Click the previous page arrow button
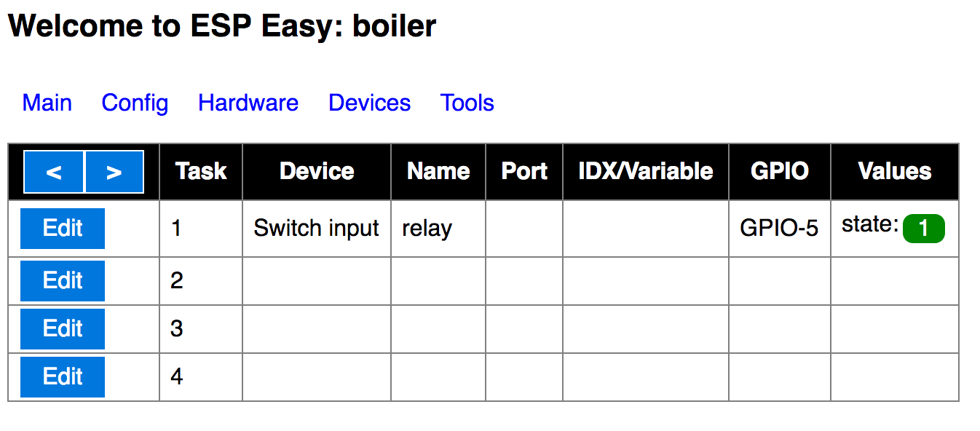This screenshot has height=431, width=980. click(x=54, y=172)
